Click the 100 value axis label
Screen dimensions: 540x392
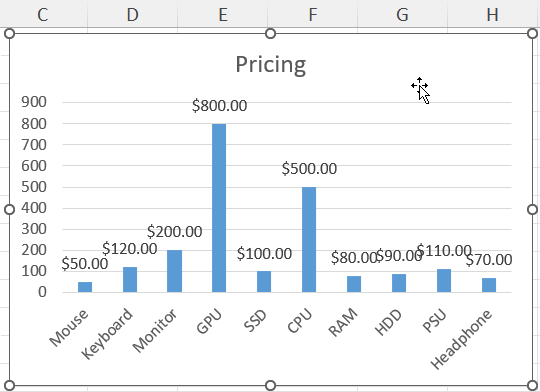(x=34, y=271)
